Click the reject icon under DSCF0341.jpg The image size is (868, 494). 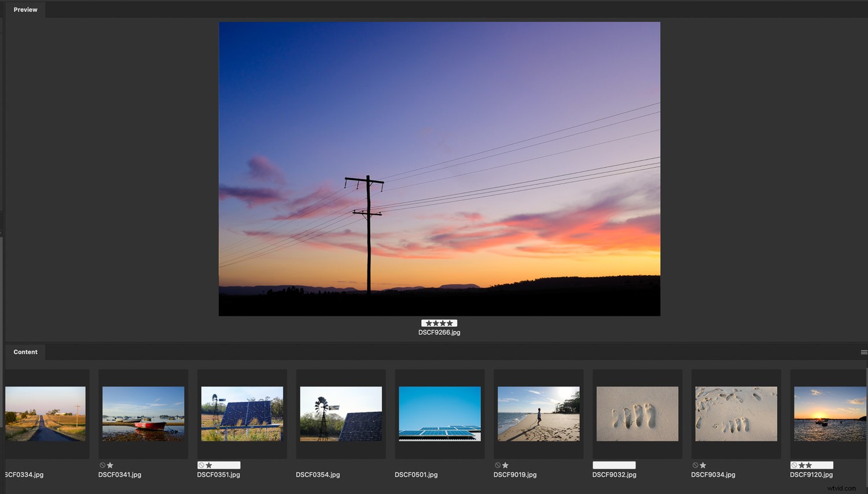pyautogui.click(x=102, y=465)
